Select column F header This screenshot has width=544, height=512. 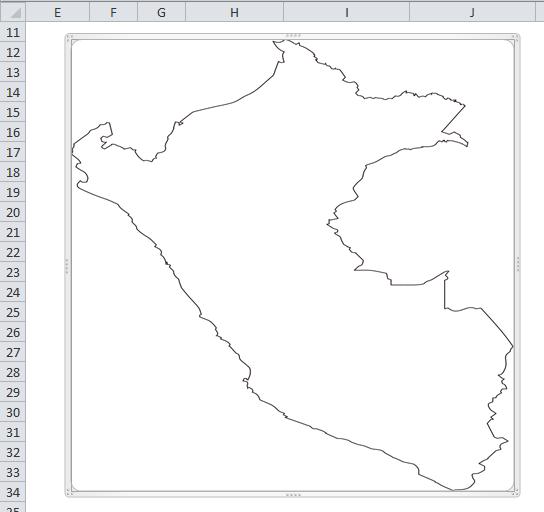[113, 12]
